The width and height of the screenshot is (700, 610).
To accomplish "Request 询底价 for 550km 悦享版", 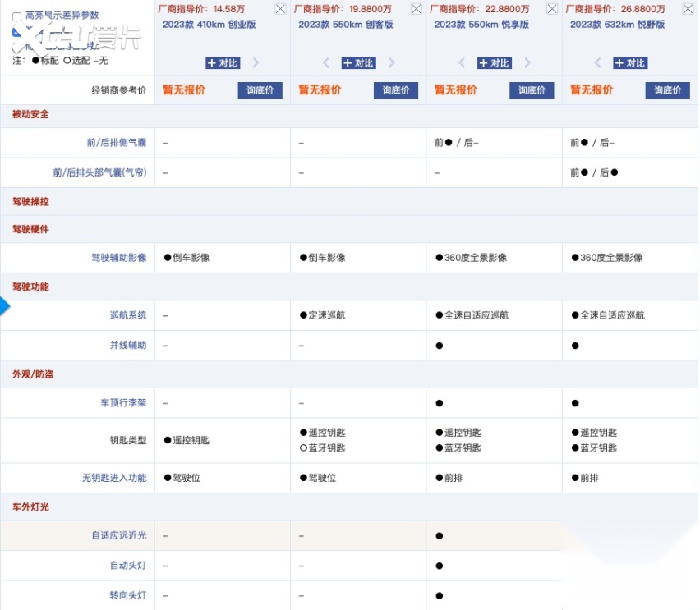I will click(x=532, y=90).
